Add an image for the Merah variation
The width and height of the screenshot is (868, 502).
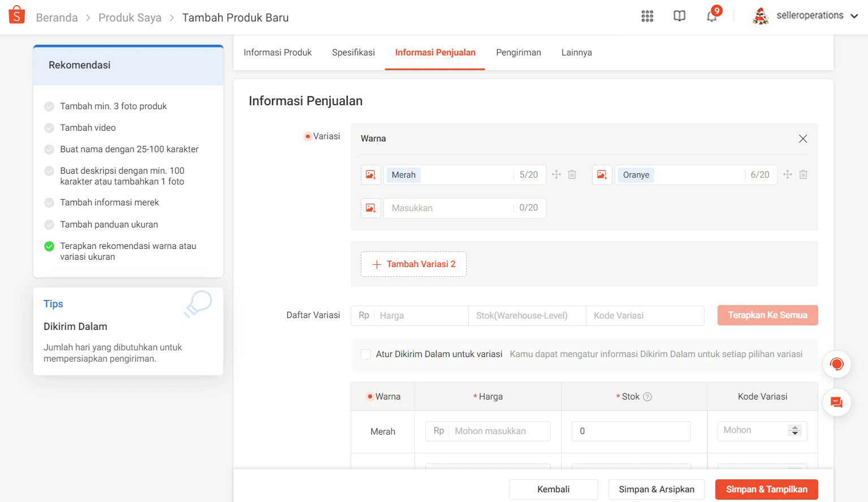coord(371,175)
